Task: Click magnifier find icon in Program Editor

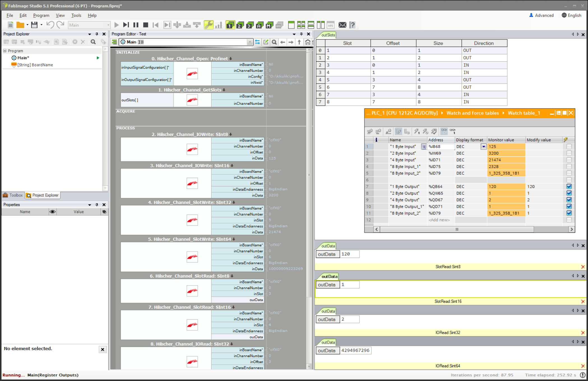Action: coord(274,42)
